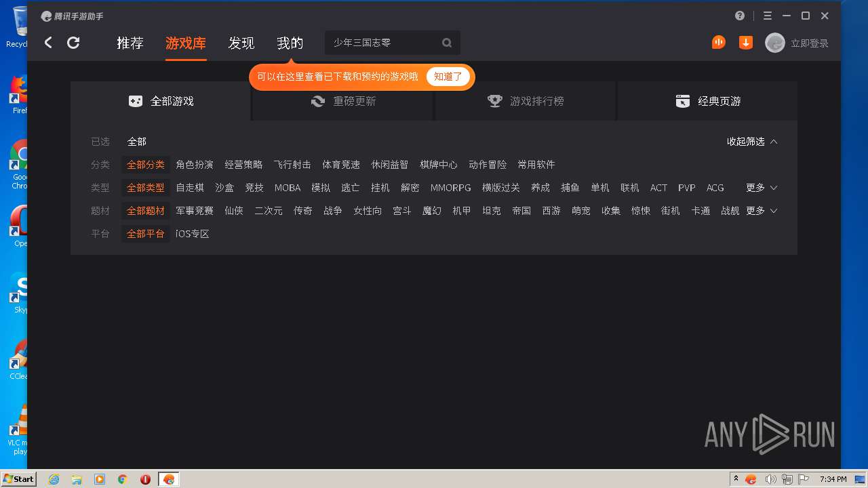Click the 7:34 PM taskbar clock
This screenshot has height=488, width=868.
pyautogui.click(x=833, y=479)
